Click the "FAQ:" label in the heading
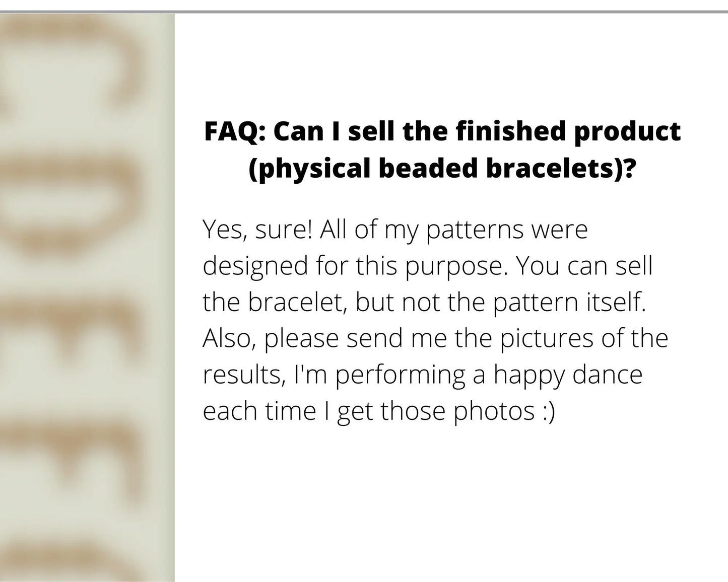This screenshot has width=728, height=582. tap(235, 132)
